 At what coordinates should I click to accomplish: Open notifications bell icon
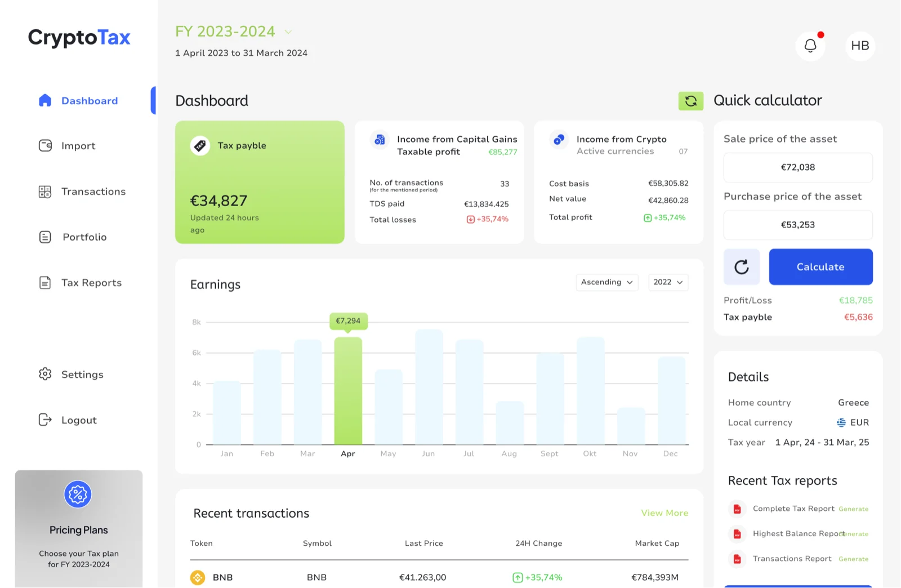(x=810, y=46)
